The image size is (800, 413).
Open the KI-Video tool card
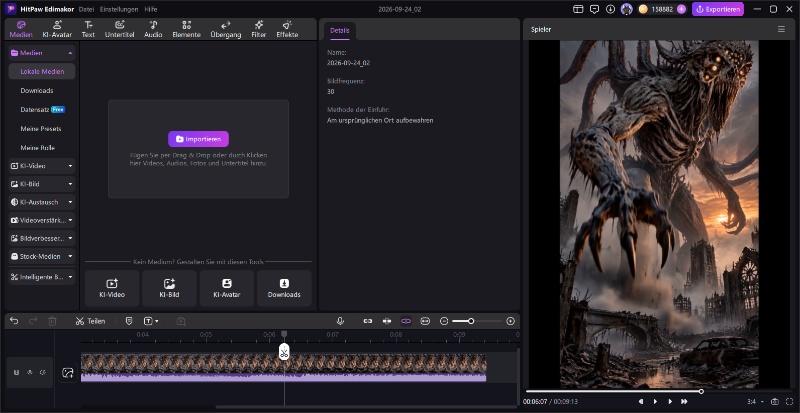click(x=112, y=288)
